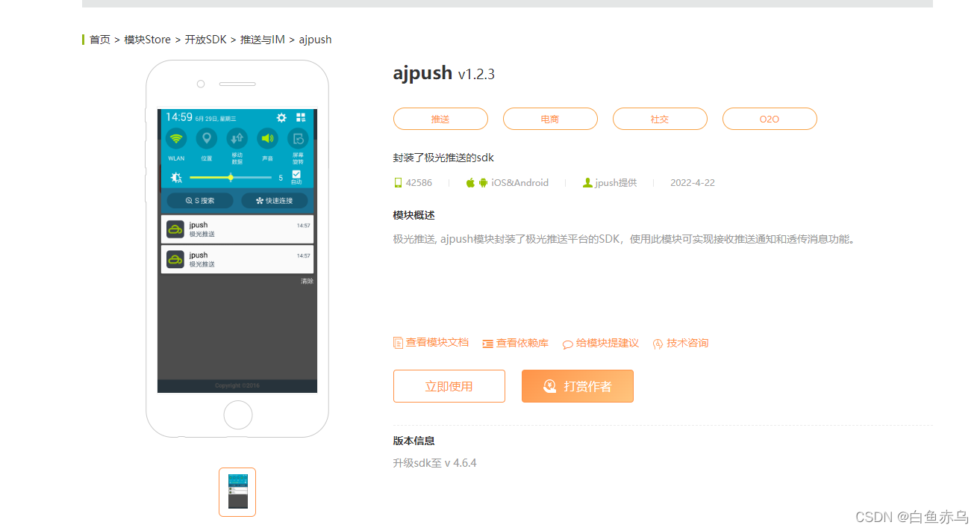Select the 社交 tag

(660, 119)
